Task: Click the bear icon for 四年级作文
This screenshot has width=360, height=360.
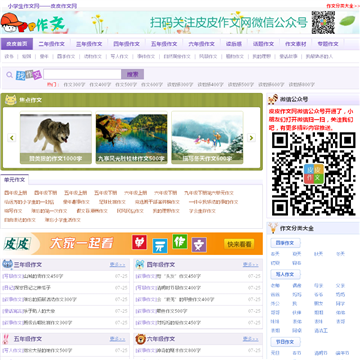Action: 140,264
